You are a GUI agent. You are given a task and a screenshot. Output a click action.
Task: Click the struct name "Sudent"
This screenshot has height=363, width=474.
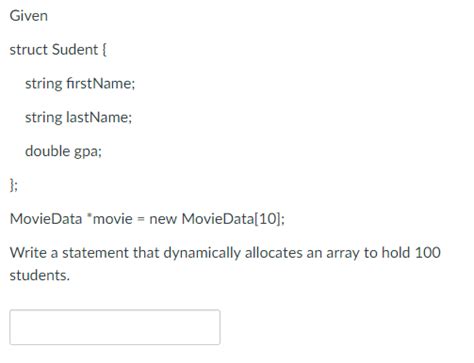[x=75, y=49]
